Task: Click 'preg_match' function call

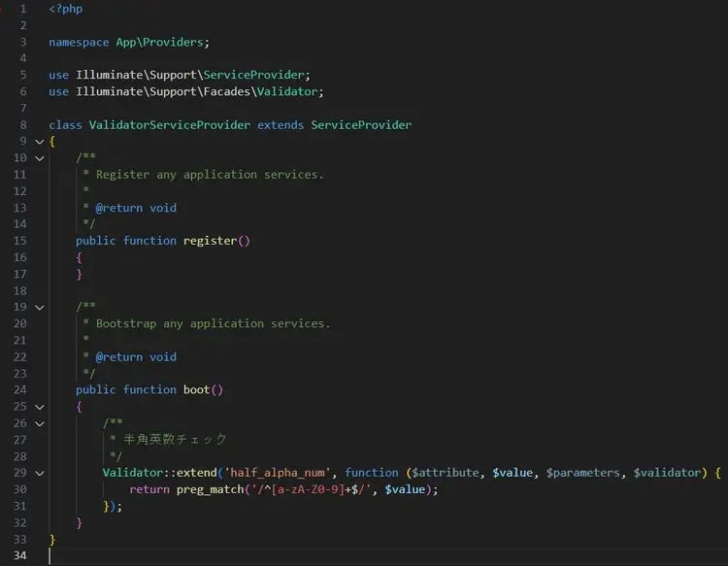Action: [x=210, y=489]
